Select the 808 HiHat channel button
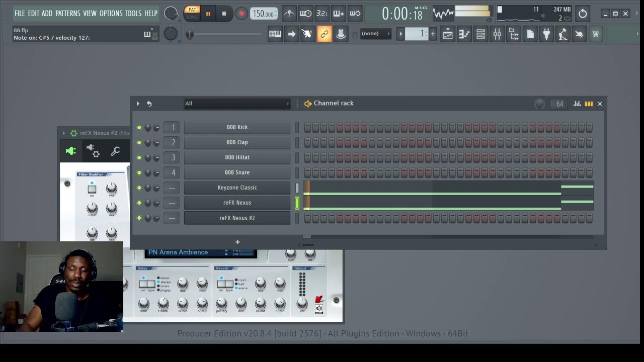Screen dimensions: 644x362 [237, 157]
